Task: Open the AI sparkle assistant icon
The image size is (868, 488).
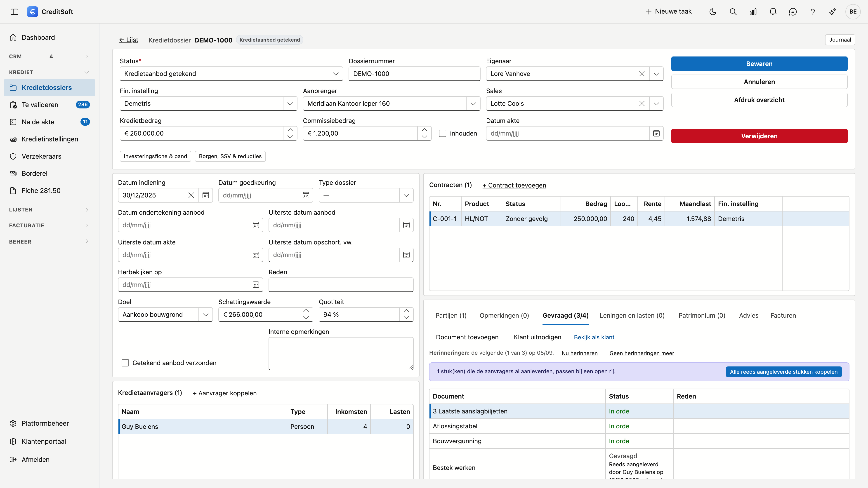Action: [833, 12]
